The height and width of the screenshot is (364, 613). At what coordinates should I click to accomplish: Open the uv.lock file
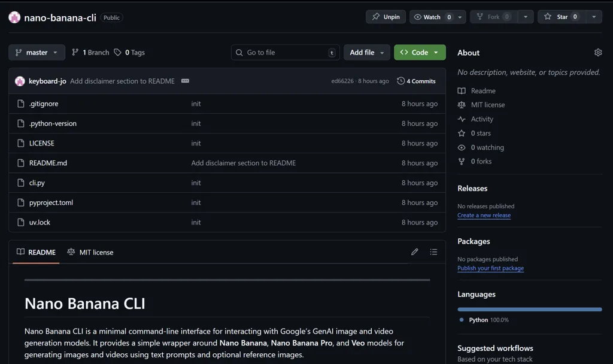40,222
